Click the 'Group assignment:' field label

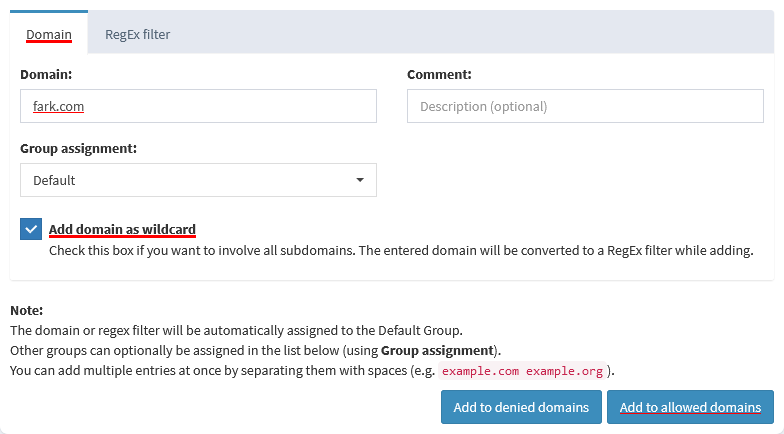[x=78, y=148]
